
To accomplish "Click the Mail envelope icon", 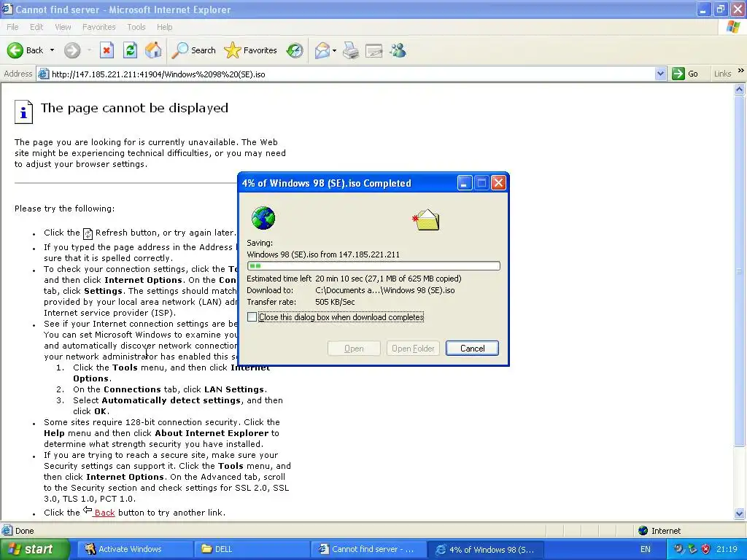I will (x=322, y=50).
